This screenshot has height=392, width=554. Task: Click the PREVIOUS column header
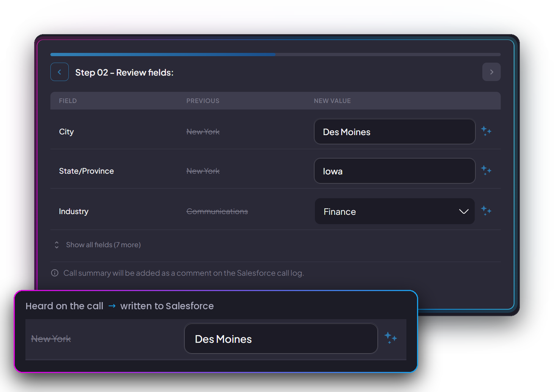203,101
